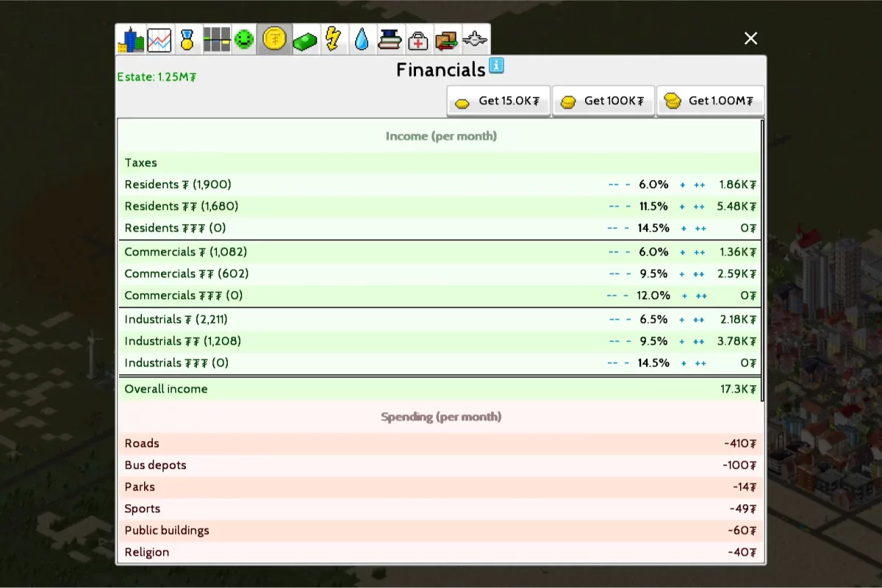Image resolution: width=882 pixels, height=588 pixels.
Task: Decrease Industrials ₮₮ tax with single minus
Action: [x=628, y=342]
